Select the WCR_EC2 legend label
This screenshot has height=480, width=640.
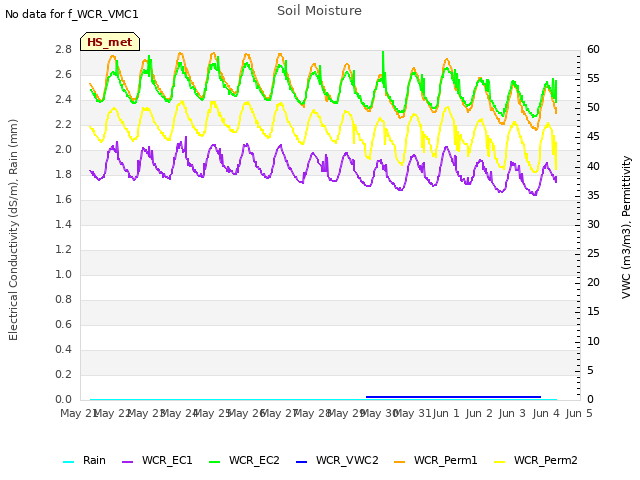(254, 460)
